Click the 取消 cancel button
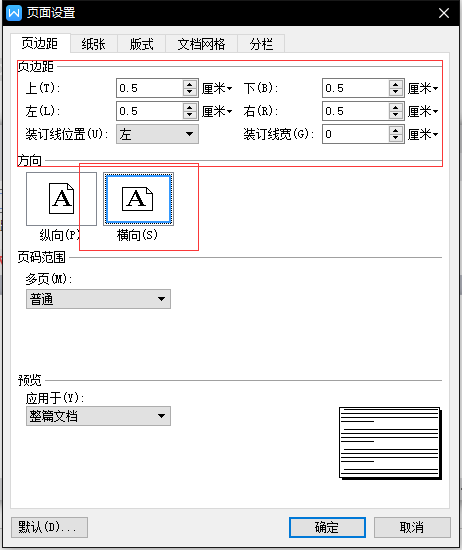Screen dimensions: 462x550 tap(412, 527)
